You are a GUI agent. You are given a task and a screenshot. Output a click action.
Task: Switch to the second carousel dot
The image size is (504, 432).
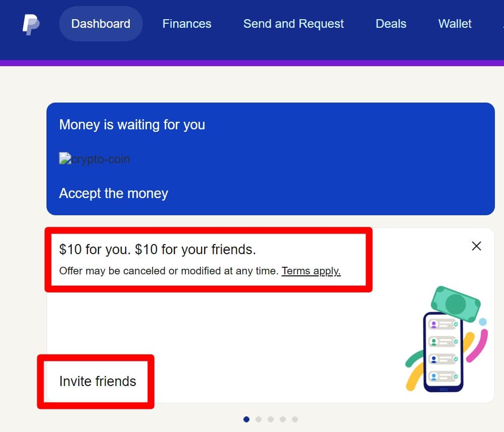coord(259,419)
